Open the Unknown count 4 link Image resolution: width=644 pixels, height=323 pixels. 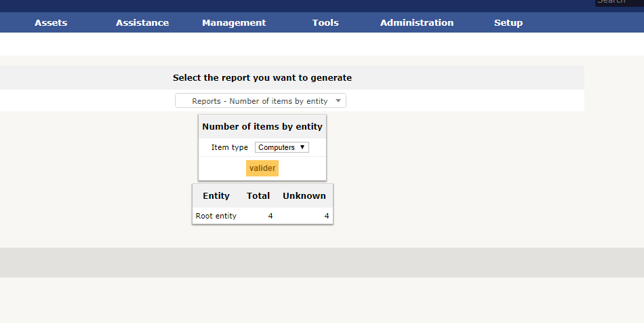pos(326,216)
